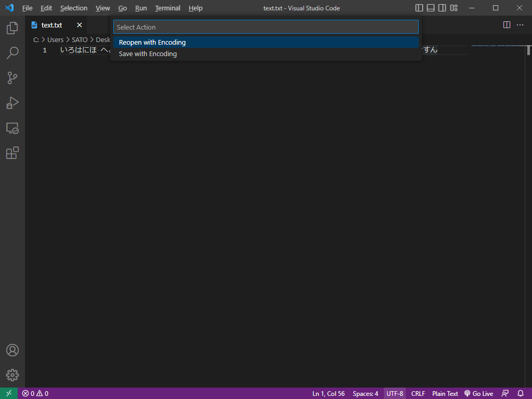This screenshot has height=399, width=532.
Task: Open notifications bell in status bar
Action: (x=521, y=394)
